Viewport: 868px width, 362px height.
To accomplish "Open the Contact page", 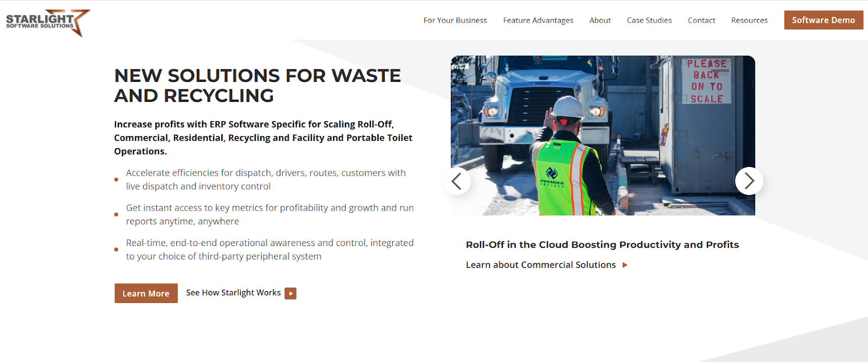I will pyautogui.click(x=701, y=21).
